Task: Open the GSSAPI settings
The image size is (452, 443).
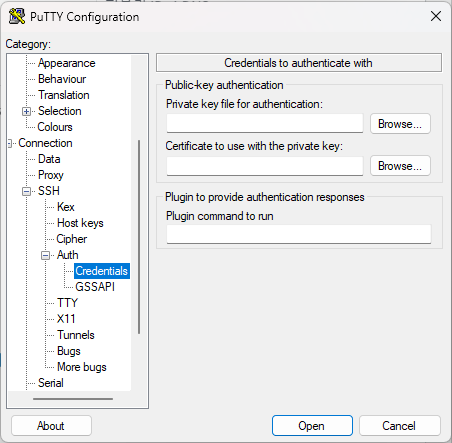Action: [x=95, y=287]
